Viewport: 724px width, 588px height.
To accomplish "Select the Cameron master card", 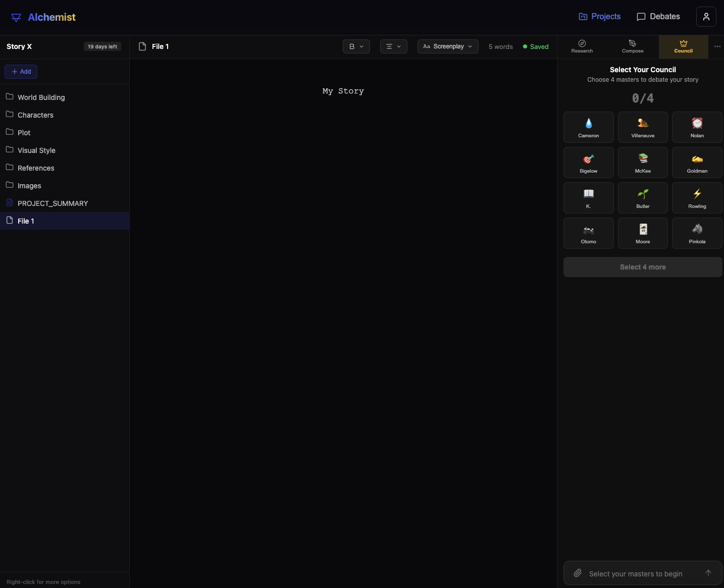I will tap(588, 127).
